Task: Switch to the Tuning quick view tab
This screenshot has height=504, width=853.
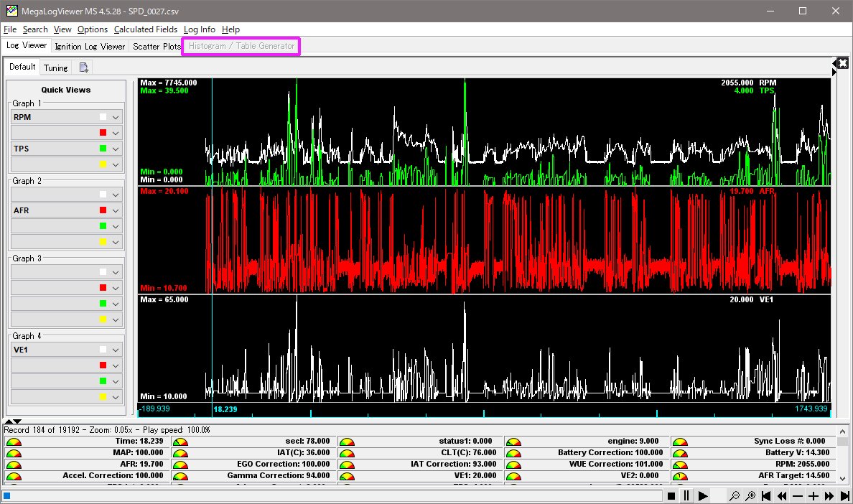Action: (55, 68)
